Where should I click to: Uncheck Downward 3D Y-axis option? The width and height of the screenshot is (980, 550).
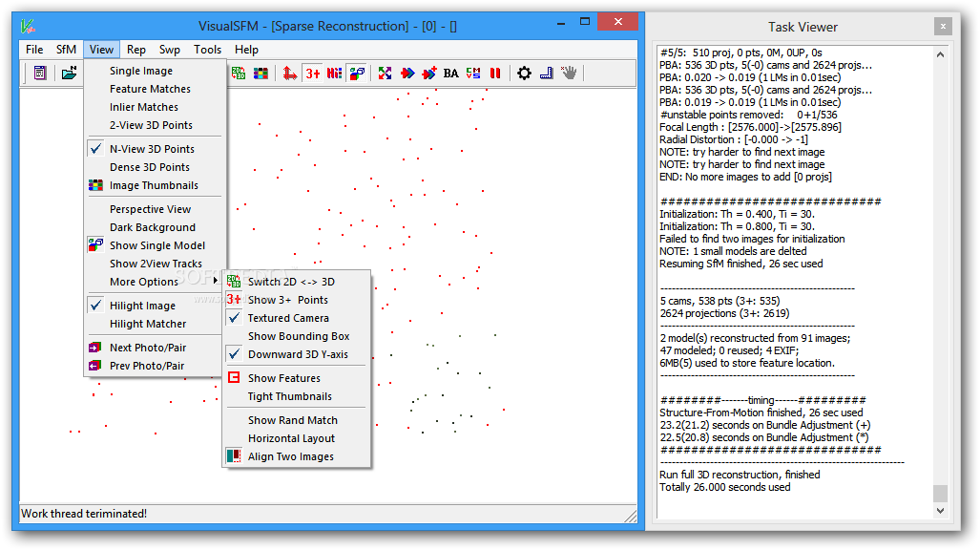(297, 354)
